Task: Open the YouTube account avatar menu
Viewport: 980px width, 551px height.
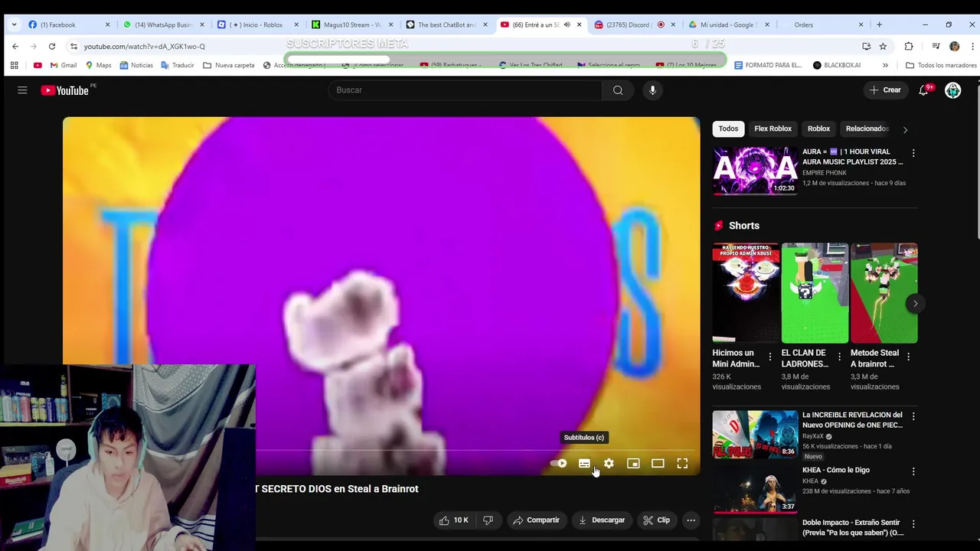Action: click(952, 90)
